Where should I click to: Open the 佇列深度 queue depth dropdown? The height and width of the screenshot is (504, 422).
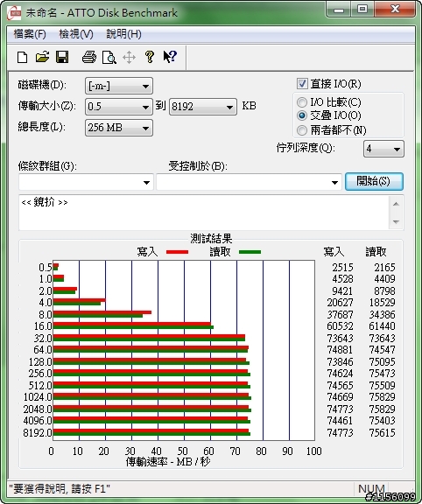383,149
